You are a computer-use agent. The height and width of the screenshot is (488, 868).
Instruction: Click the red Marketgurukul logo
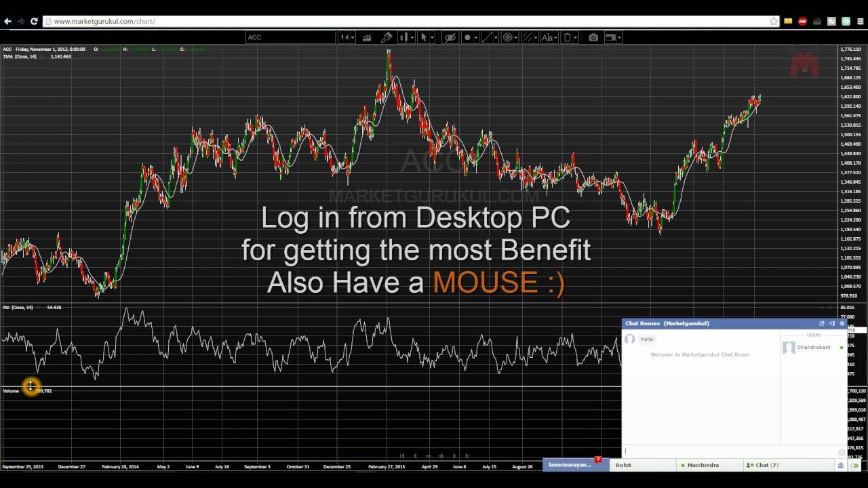[x=805, y=63]
